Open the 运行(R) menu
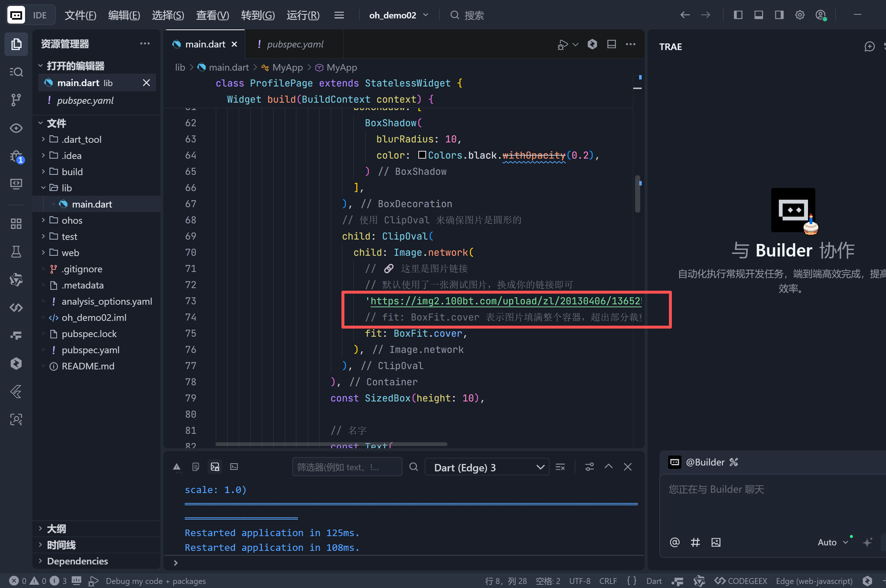Image resolution: width=886 pixels, height=588 pixels. coord(303,15)
